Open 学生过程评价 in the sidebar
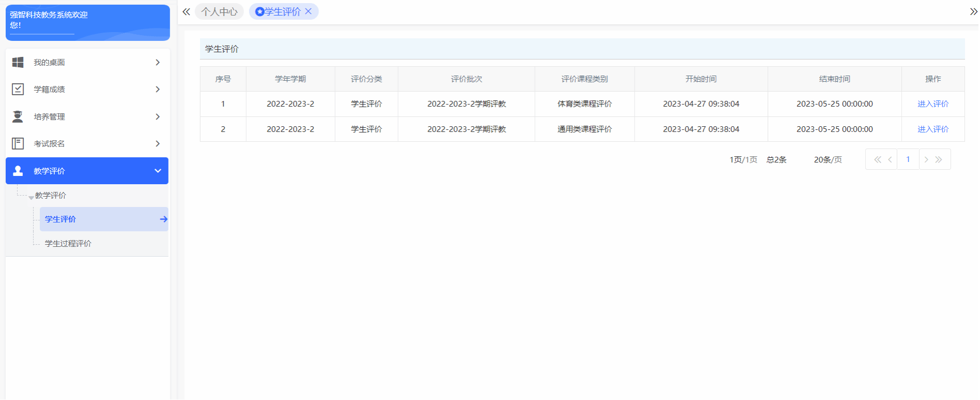 pyautogui.click(x=68, y=244)
